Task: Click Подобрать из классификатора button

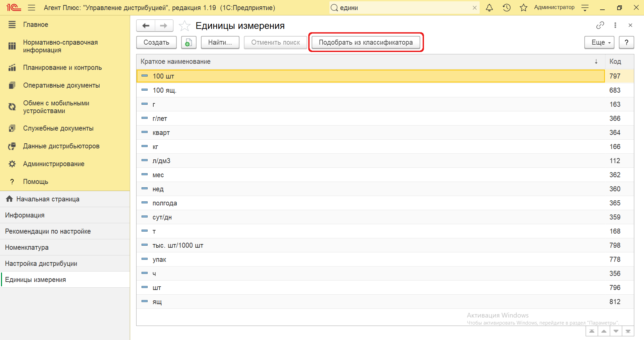Action: click(366, 42)
